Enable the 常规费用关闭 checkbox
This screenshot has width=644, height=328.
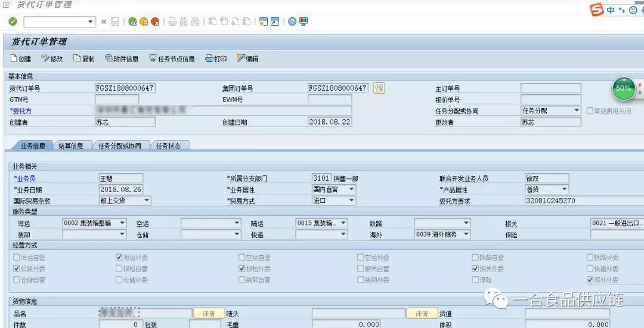pyautogui.click(x=590, y=111)
